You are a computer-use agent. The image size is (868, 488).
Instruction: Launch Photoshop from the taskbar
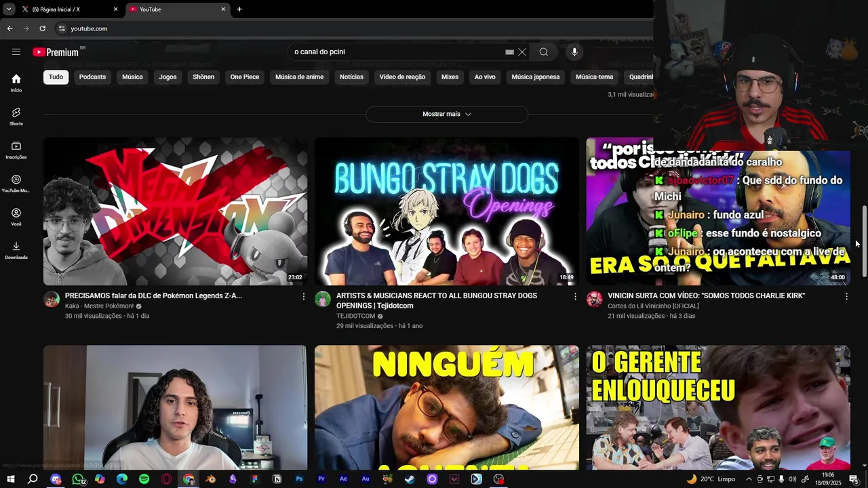299,479
